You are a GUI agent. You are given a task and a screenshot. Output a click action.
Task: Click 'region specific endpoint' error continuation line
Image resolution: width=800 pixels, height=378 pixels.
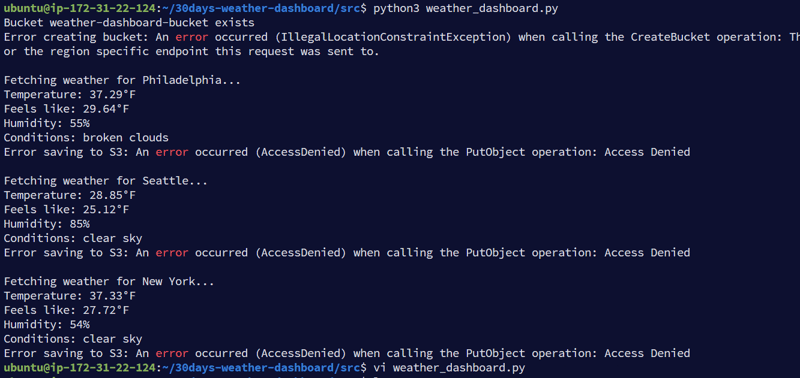point(191,52)
